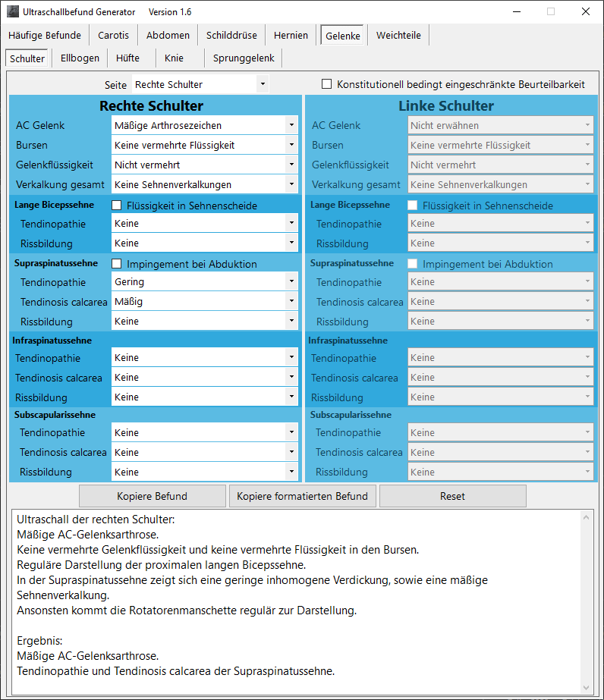
Task: Click the app icon in title bar
Action: [13, 12]
